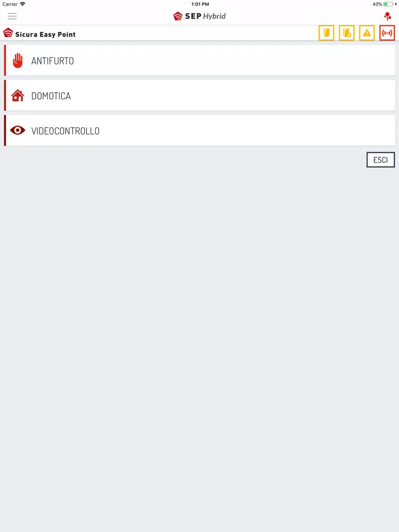
Task: Tap the red radio signal icon
Action: coord(387,33)
